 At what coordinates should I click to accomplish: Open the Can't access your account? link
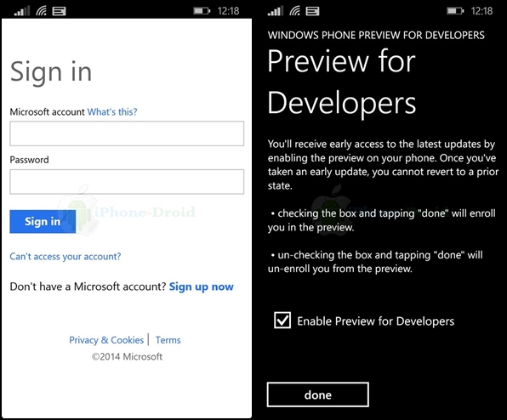pos(66,257)
